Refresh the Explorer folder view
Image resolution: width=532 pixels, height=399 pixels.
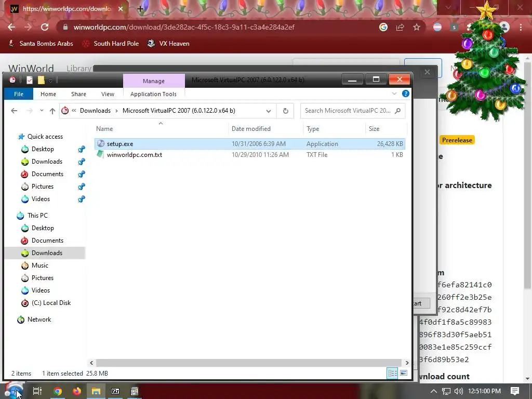pyautogui.click(x=285, y=111)
